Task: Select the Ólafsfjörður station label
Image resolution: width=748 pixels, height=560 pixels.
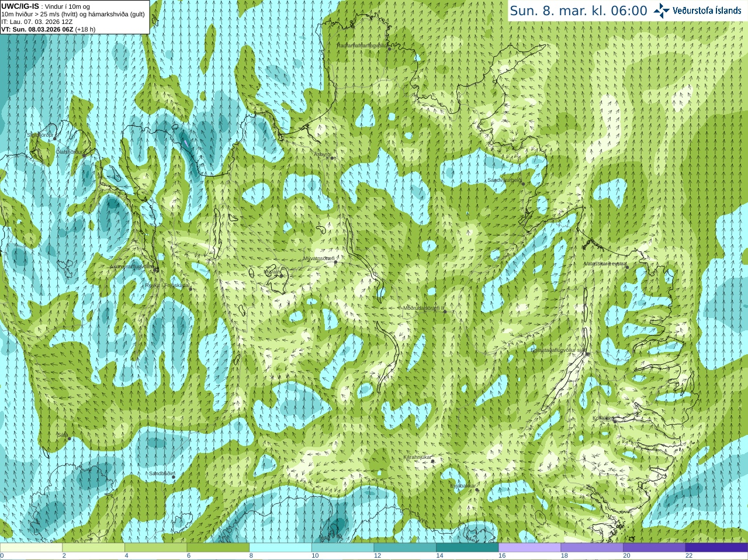Action: tap(69, 152)
